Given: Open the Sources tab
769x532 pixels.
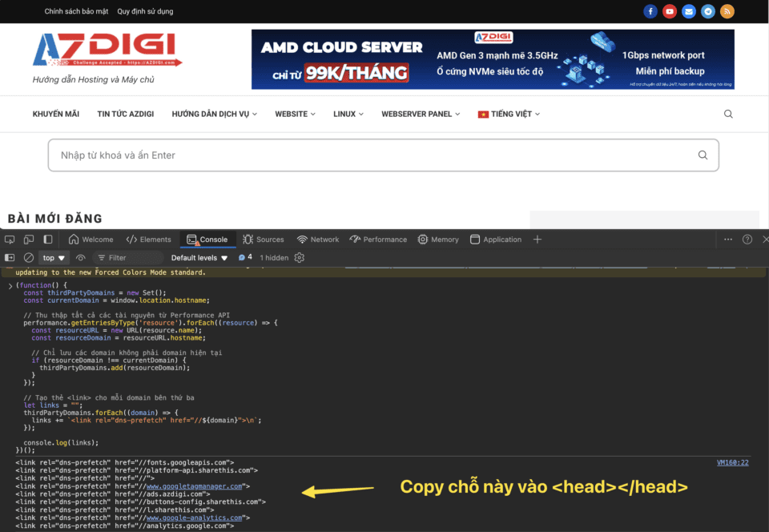Looking at the screenshot, I should (x=264, y=240).
